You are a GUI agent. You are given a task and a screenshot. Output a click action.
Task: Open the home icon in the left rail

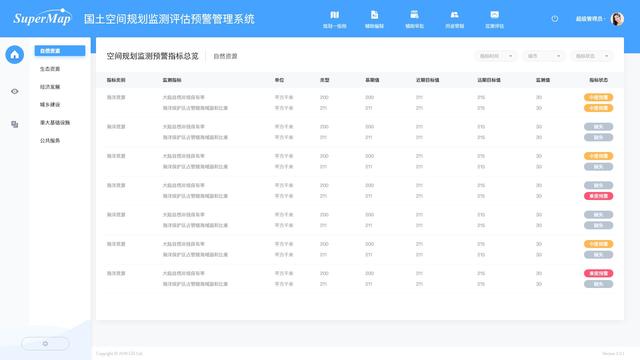(x=15, y=55)
